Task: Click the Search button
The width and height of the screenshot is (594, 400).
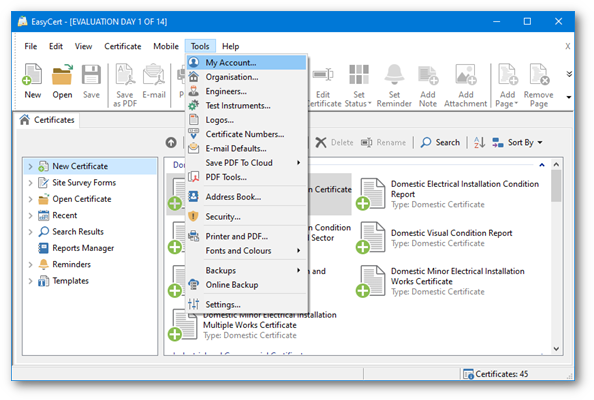Action: point(440,142)
